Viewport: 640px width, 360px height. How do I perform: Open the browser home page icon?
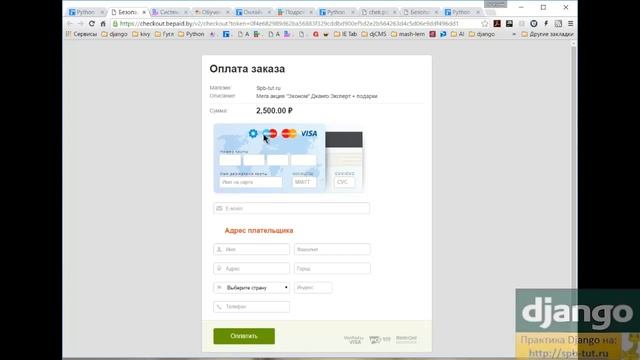tap(103, 24)
